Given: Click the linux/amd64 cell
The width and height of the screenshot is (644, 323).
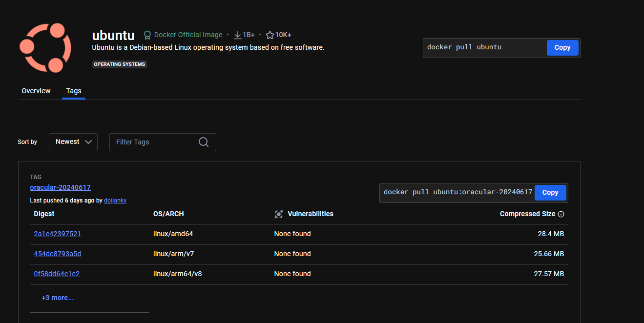Looking at the screenshot, I should tap(173, 234).
